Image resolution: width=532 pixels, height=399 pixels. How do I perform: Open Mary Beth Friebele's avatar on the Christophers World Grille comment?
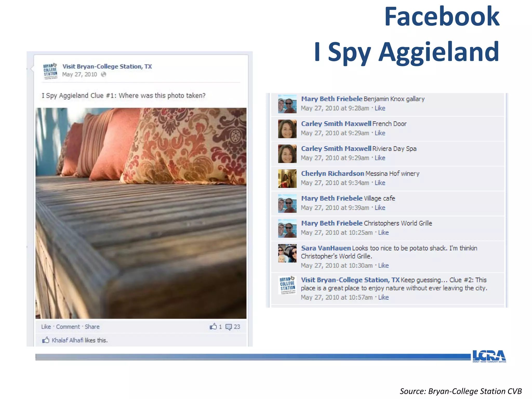[287, 228]
